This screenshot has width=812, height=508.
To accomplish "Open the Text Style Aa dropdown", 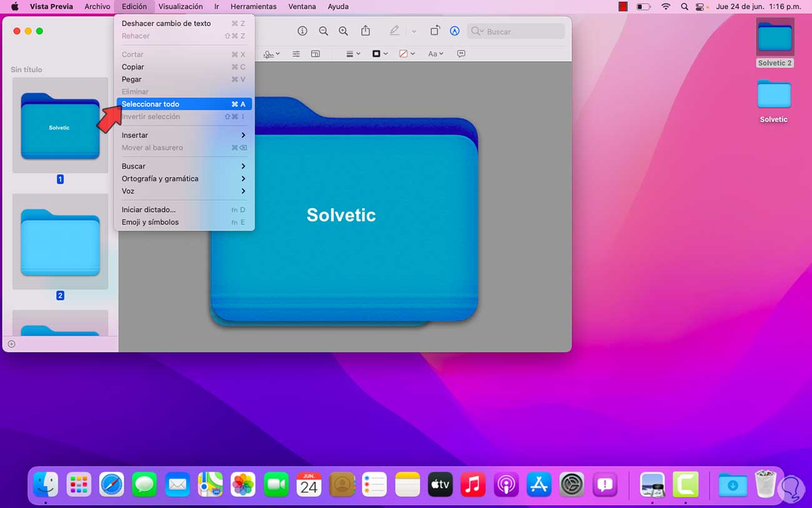I will [435, 54].
